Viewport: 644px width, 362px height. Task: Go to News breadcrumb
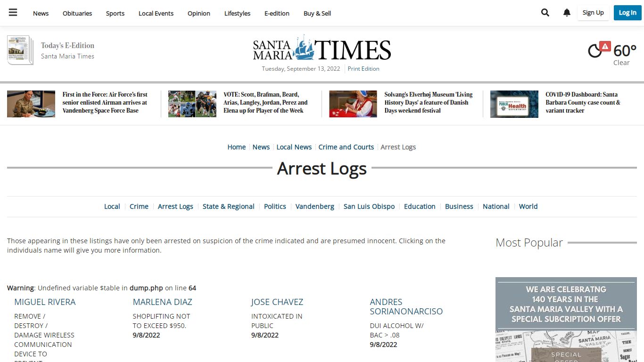261,147
